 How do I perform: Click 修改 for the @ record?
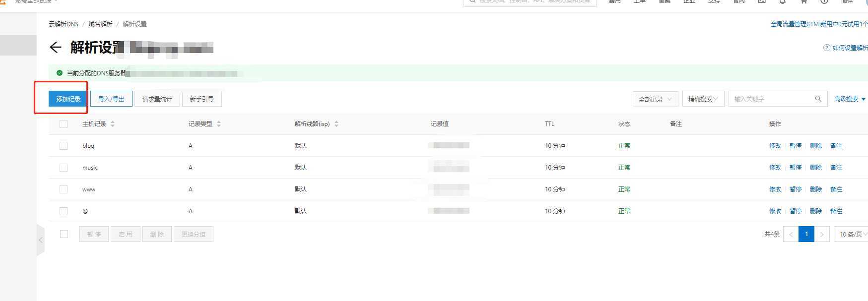pos(775,211)
